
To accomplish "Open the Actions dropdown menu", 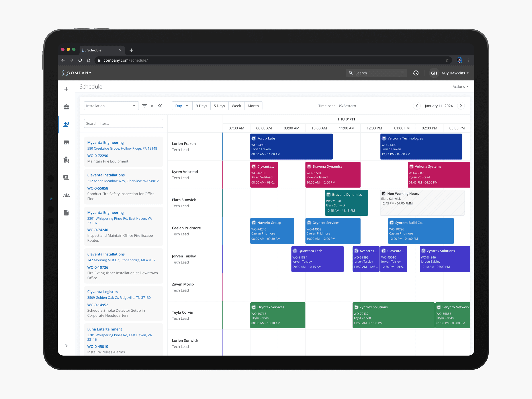I will 460,87.
